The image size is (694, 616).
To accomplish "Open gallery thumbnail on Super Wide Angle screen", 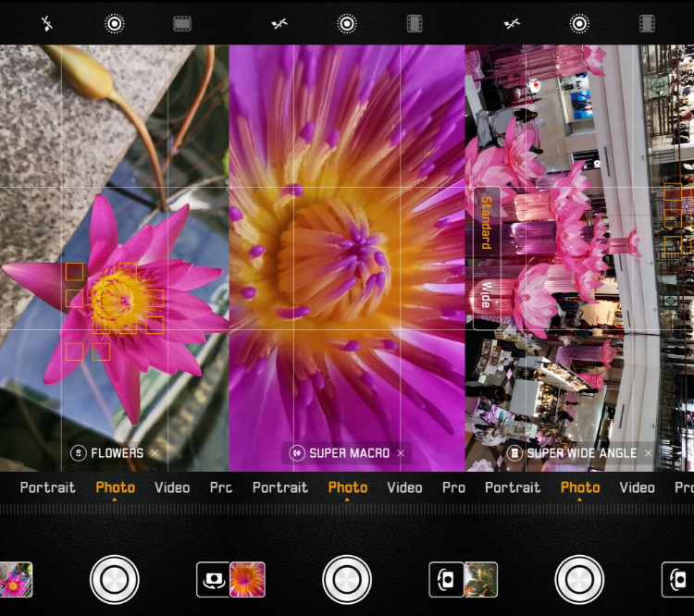I will 480,579.
